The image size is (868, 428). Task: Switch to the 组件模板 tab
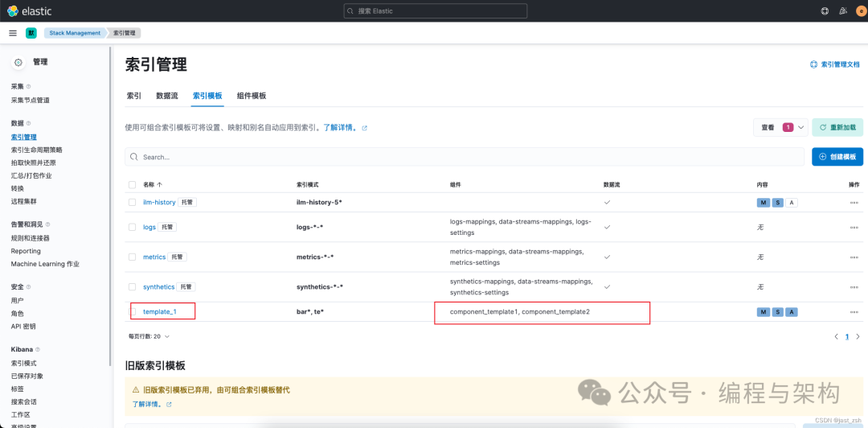point(252,96)
